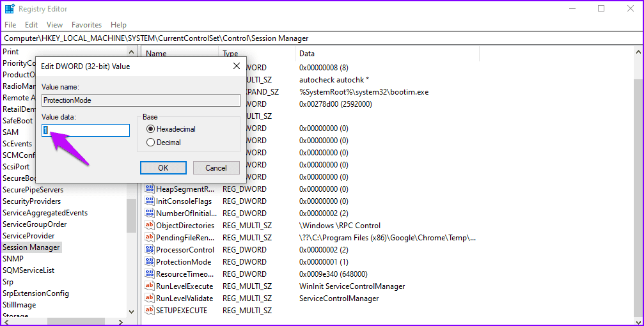Click the RunLevelValidate string value icon
Screen dimensions: 644x326
coord(150,298)
